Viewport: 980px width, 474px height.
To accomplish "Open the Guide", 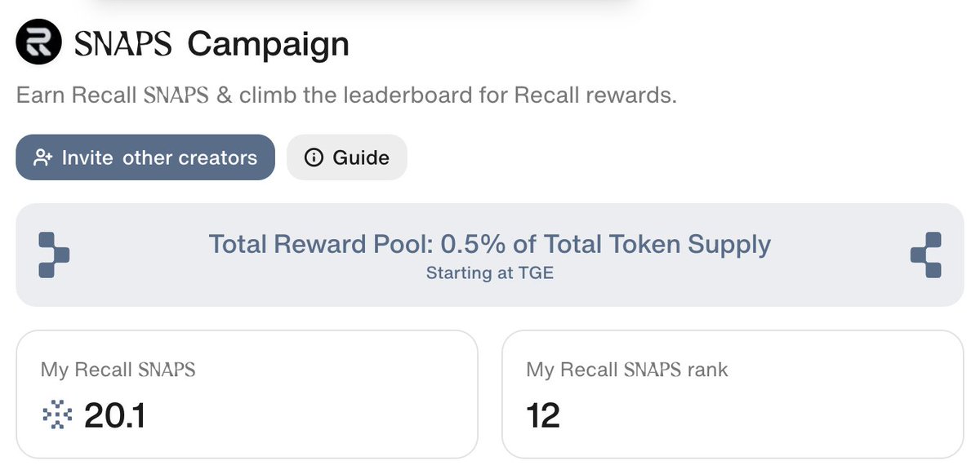I will [x=347, y=157].
